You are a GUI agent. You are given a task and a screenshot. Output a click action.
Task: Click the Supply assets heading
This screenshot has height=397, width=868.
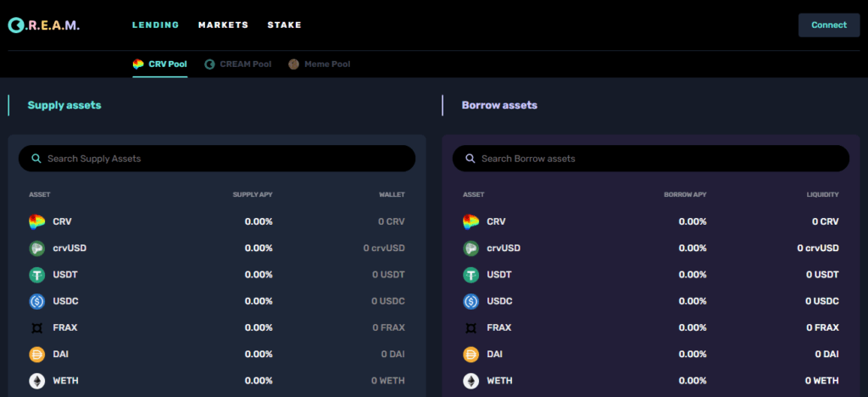(x=64, y=105)
